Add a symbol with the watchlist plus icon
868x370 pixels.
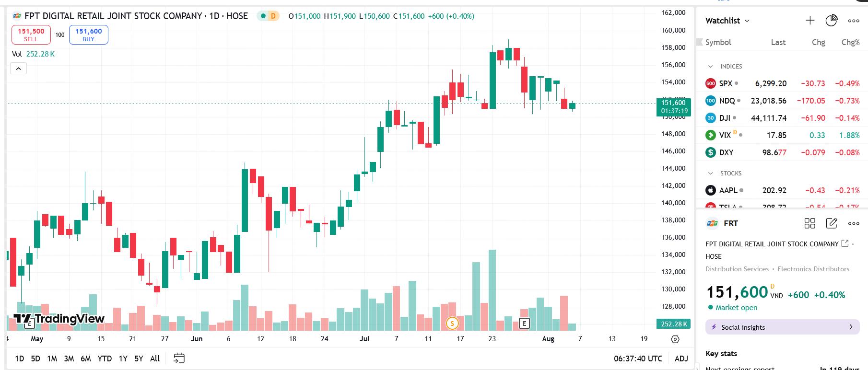click(810, 20)
